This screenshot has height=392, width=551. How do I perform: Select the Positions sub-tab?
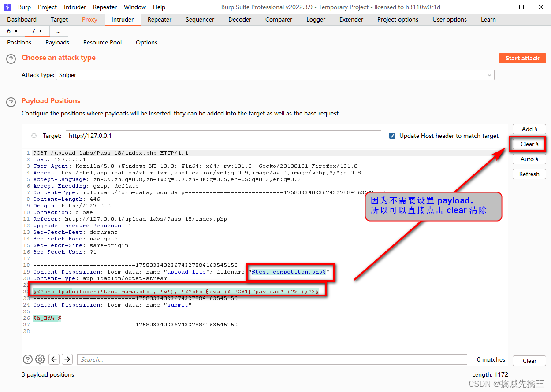[19, 42]
